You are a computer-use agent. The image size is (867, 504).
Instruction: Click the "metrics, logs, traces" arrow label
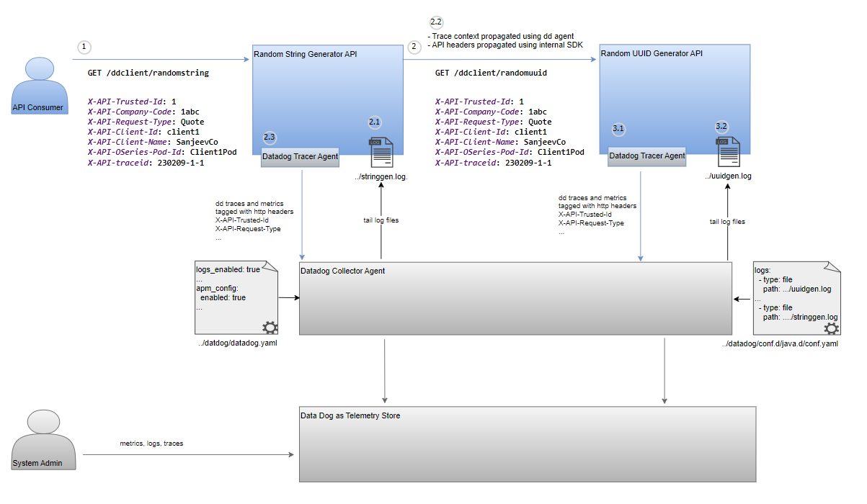tap(151, 444)
